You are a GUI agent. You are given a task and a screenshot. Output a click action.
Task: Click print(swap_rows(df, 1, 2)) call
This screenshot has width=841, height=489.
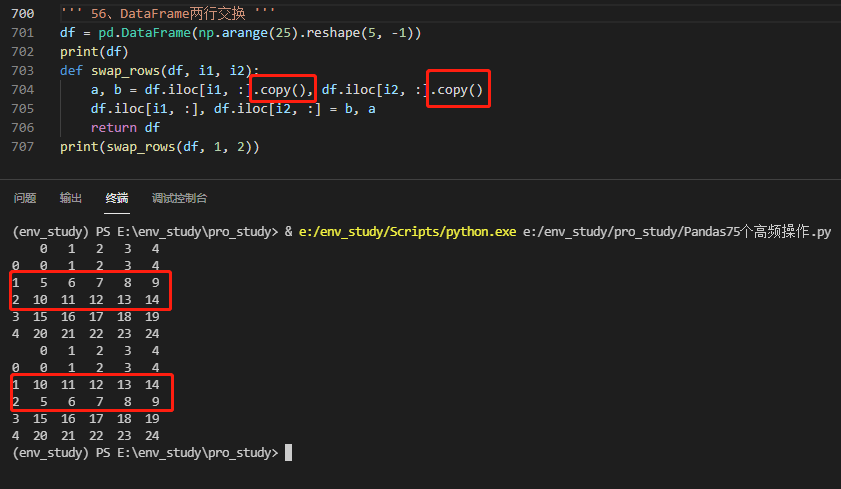click(x=160, y=147)
